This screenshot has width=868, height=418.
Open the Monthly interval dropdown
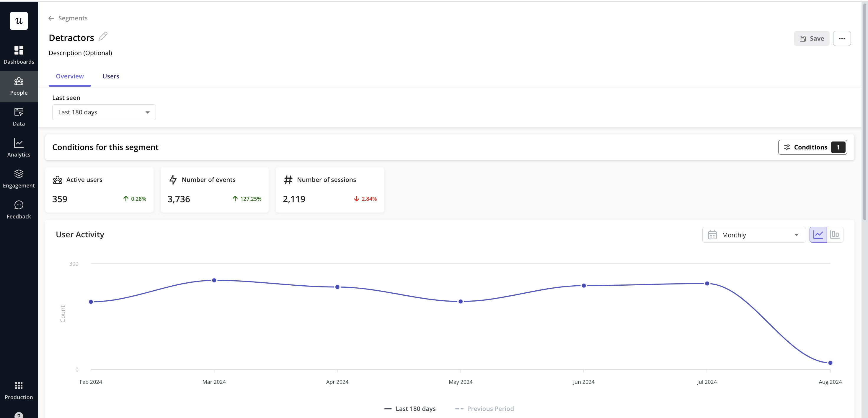pos(753,235)
